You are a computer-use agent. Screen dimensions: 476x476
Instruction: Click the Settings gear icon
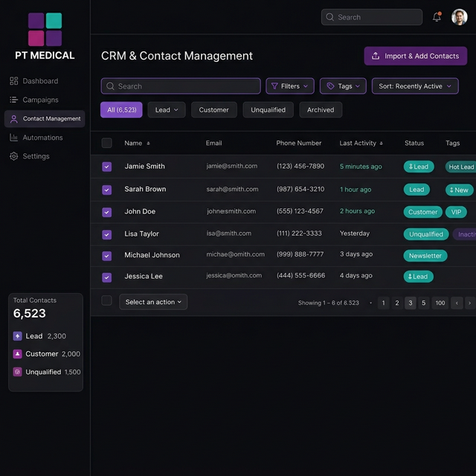[x=13, y=156]
